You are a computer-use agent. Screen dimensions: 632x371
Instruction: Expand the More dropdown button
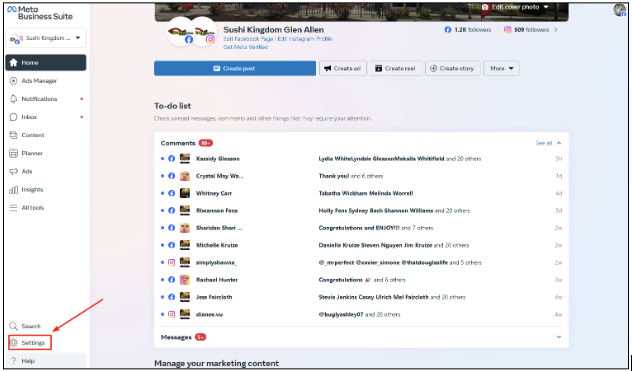[501, 68]
